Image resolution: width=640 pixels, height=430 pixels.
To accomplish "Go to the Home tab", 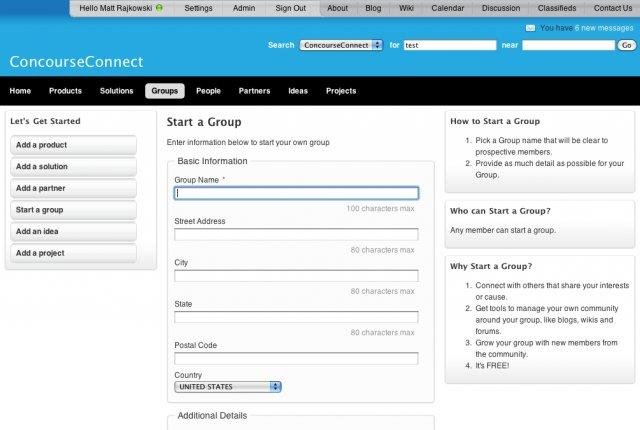I will [x=20, y=91].
